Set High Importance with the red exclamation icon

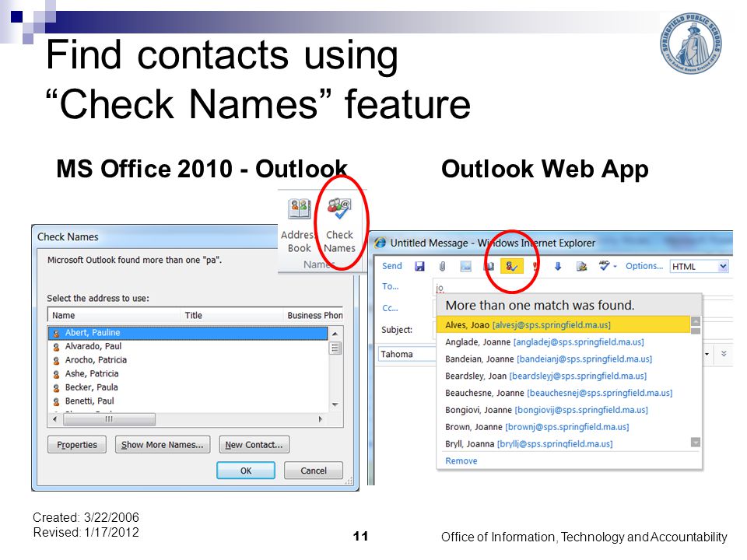535,266
